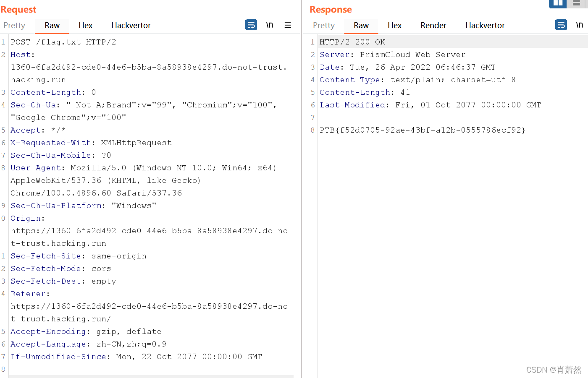Click the 'Sec-Ch-Ua-Platform: "Windows"' header

tap(84, 206)
